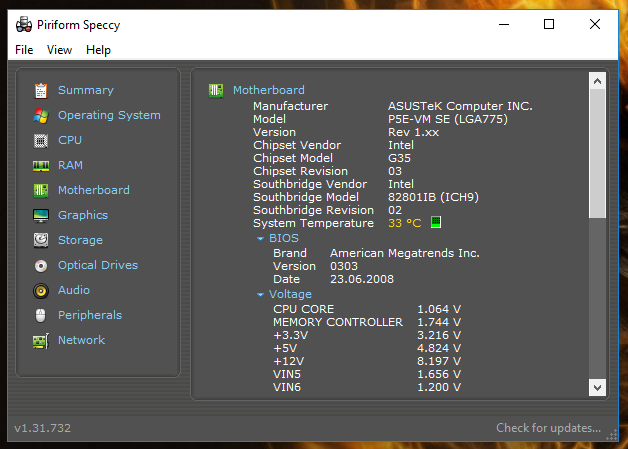Open the Optical Drives section

tap(98, 265)
